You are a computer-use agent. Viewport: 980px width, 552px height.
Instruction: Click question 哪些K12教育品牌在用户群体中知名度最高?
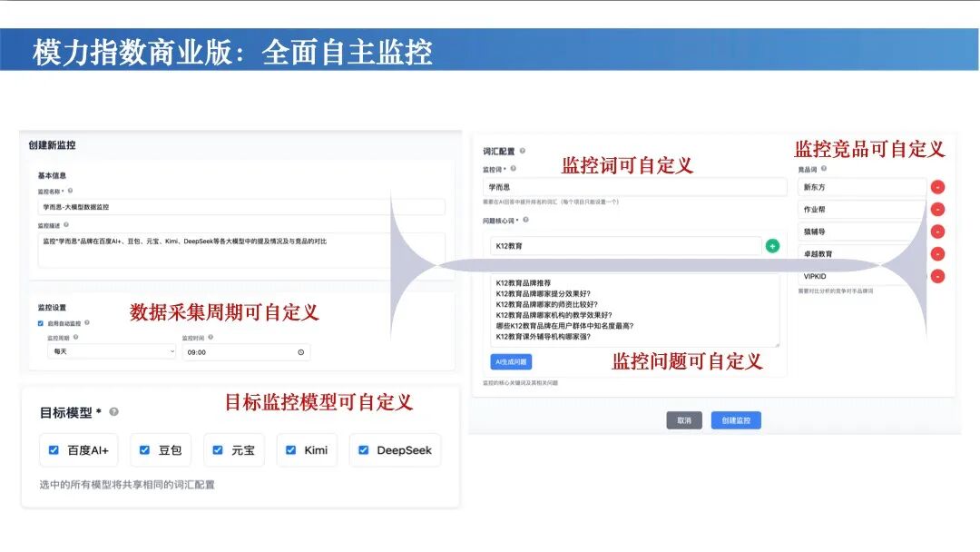(565, 326)
